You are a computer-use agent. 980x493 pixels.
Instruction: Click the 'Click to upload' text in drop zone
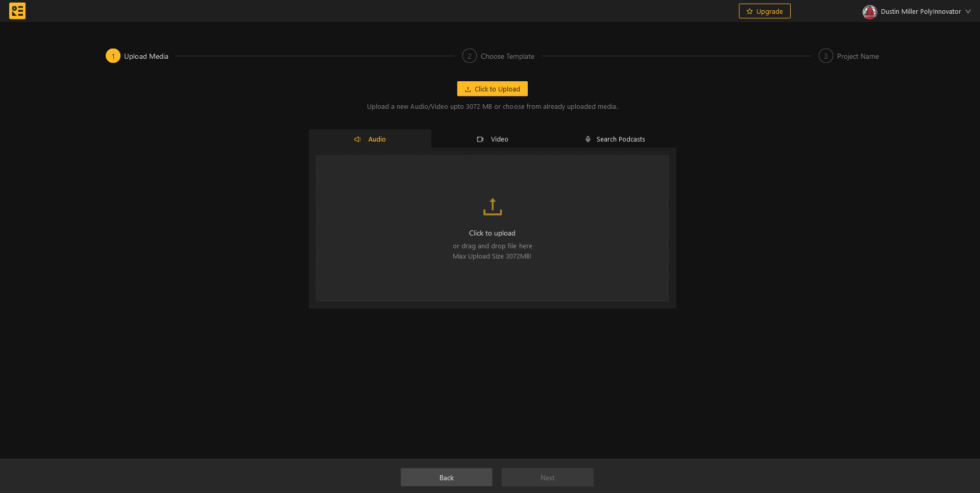(492, 233)
